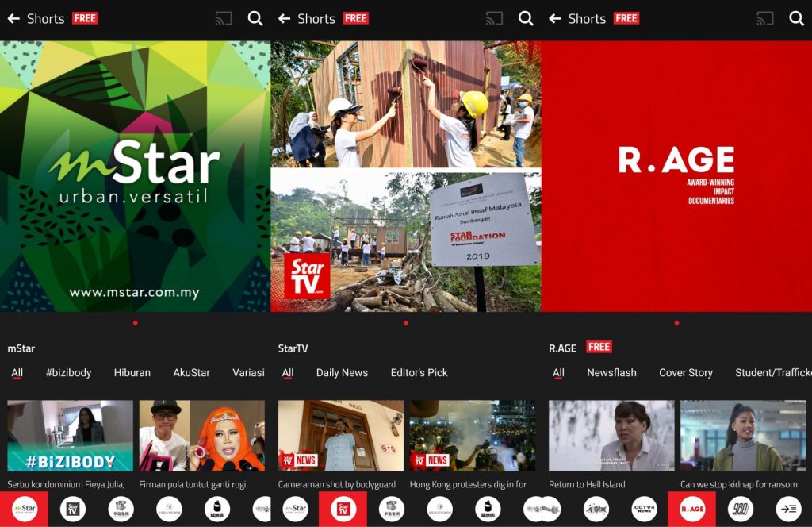Open the channel list arrow icon on the R.AGE screen

pyautogui.click(x=789, y=509)
